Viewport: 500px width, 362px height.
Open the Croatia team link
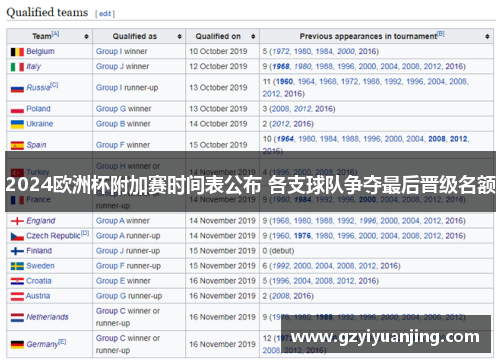click(x=39, y=281)
